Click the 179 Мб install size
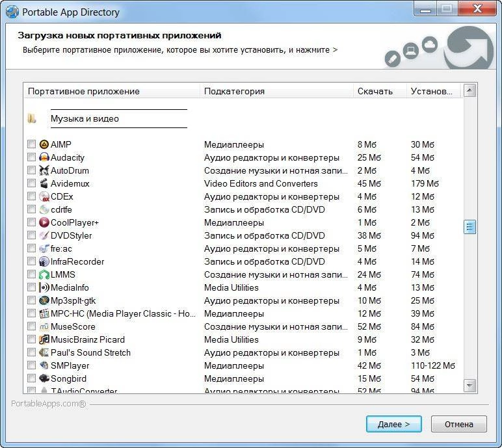Image resolution: width=502 pixels, height=448 pixels. pyautogui.click(x=425, y=183)
